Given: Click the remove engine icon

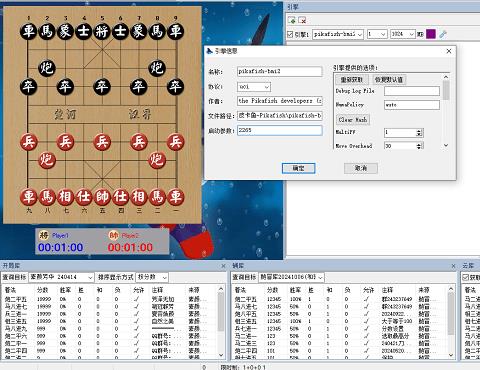Looking at the screenshot, I should point(302,20).
